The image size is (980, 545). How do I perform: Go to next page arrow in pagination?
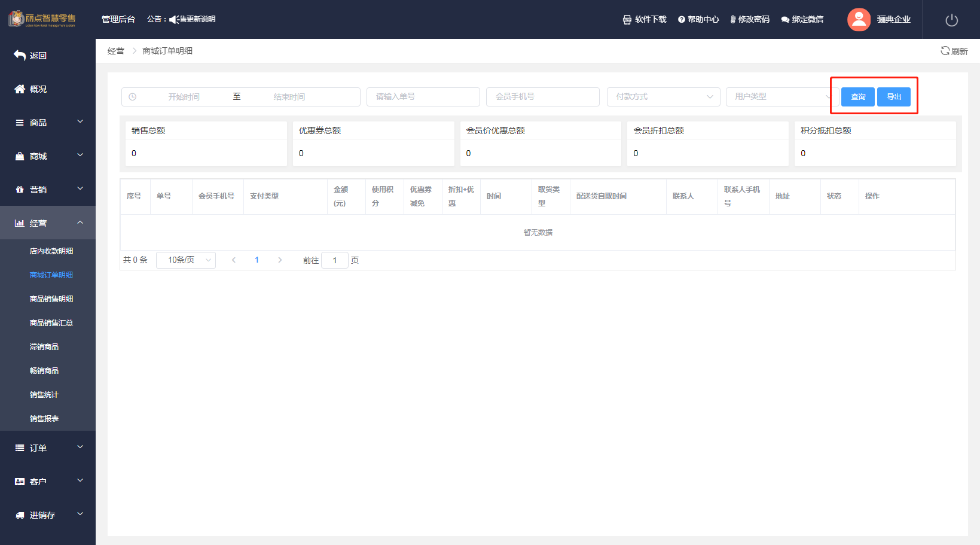coord(280,260)
